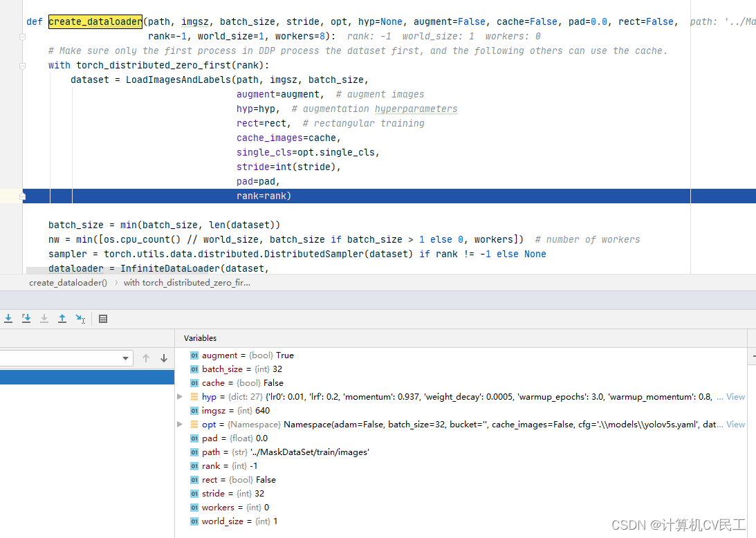Image resolution: width=756 pixels, height=538 pixels.
Task: Click the Run to Cursor icon
Action: coord(80,319)
